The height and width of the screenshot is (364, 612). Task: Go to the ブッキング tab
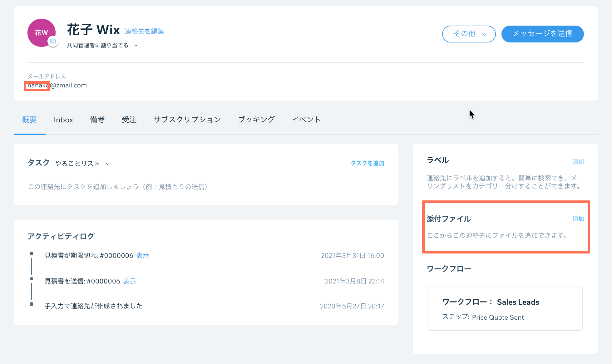point(257,120)
